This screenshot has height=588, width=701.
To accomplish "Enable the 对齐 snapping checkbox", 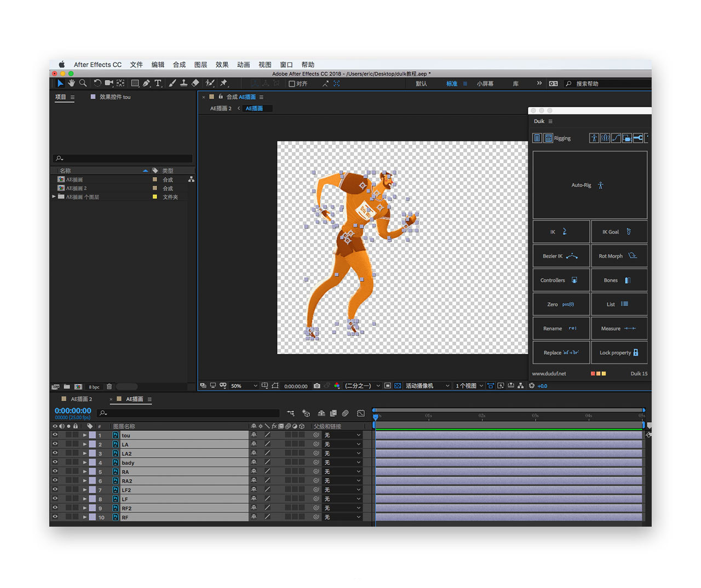I will [x=292, y=84].
